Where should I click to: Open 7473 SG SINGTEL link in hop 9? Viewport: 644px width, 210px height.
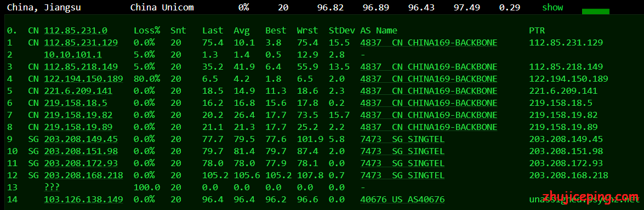pyautogui.click(x=402, y=139)
